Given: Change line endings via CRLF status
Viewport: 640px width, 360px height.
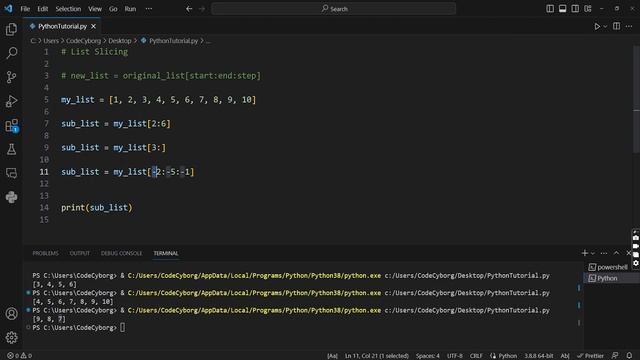Looking at the screenshot, I should click(476, 356).
